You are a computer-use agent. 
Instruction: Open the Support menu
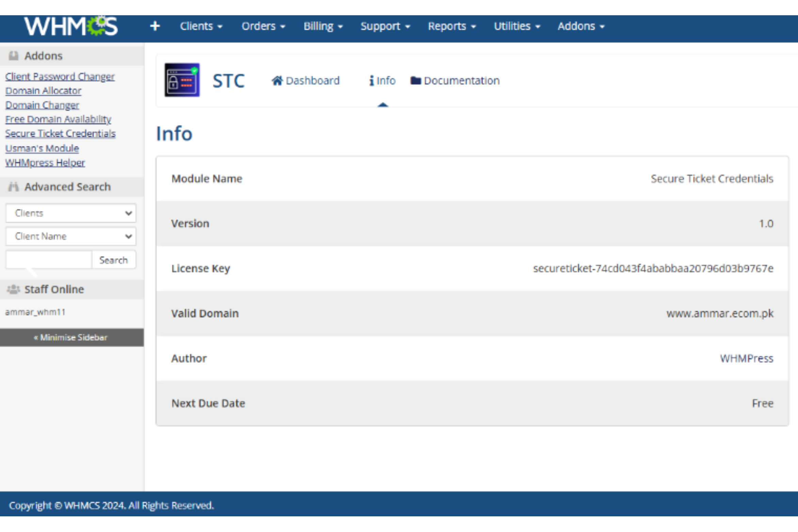(x=385, y=26)
